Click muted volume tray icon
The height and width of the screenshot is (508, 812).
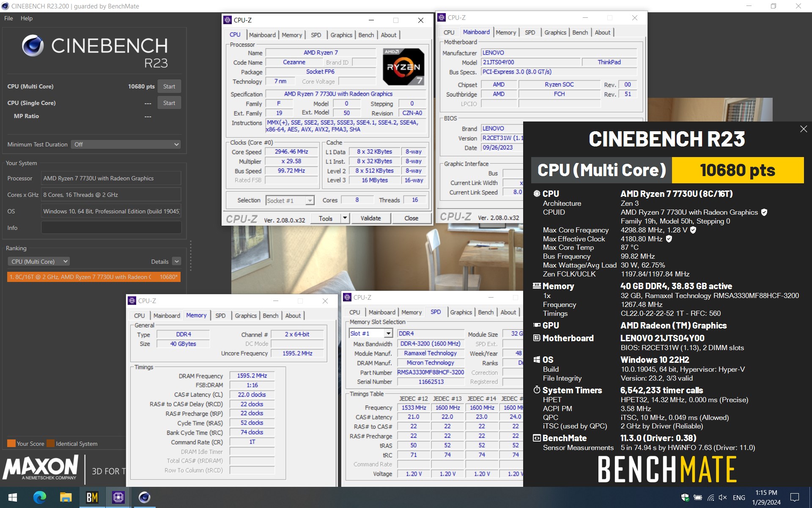(723, 497)
